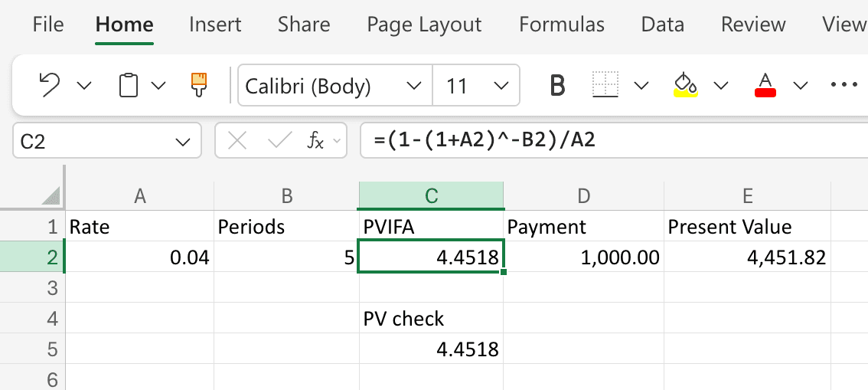Select row 2 header
868x390 pixels.
click(33, 257)
